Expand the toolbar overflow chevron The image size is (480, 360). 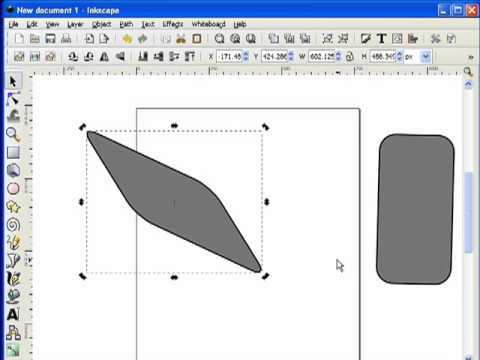[x=471, y=57]
